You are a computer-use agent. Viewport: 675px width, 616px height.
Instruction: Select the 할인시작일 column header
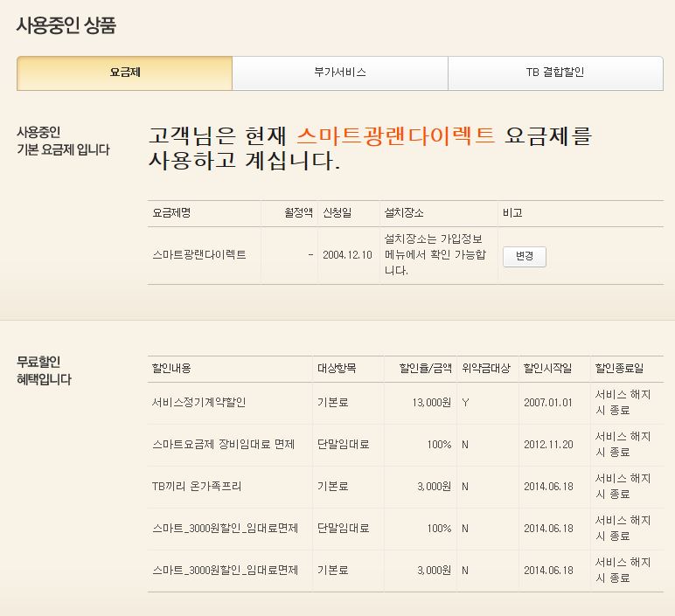click(547, 368)
